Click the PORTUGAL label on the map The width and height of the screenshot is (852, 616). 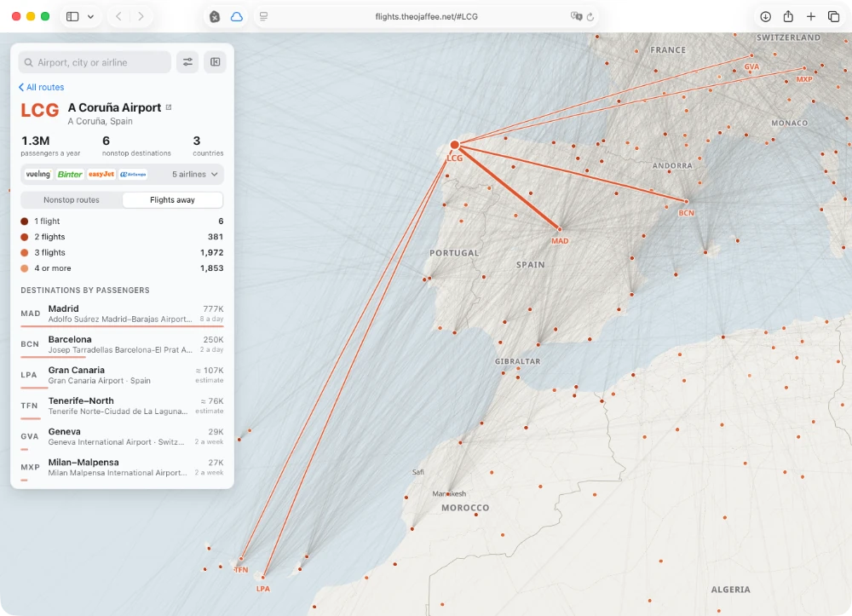click(x=454, y=253)
